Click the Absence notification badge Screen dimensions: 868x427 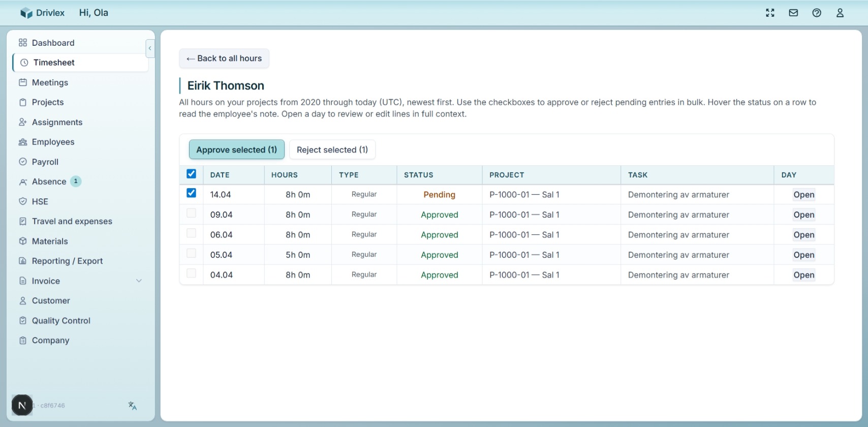coord(76,181)
